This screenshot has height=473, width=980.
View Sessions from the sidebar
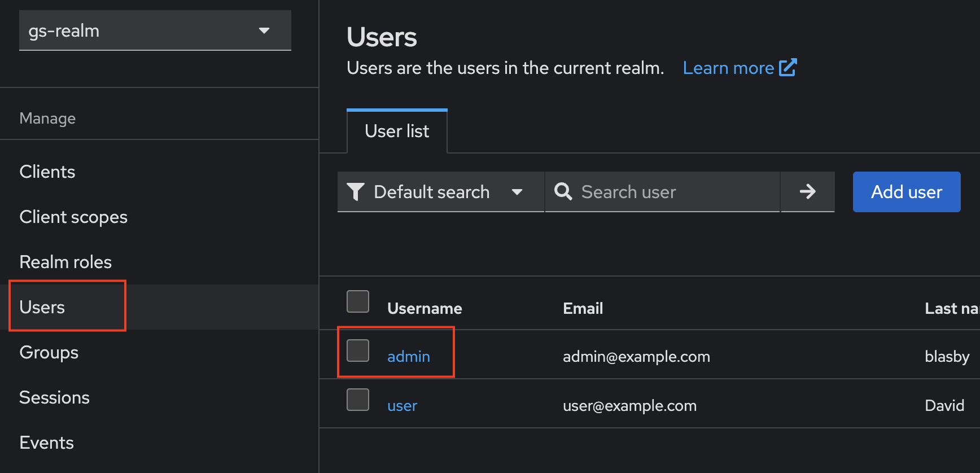click(54, 397)
